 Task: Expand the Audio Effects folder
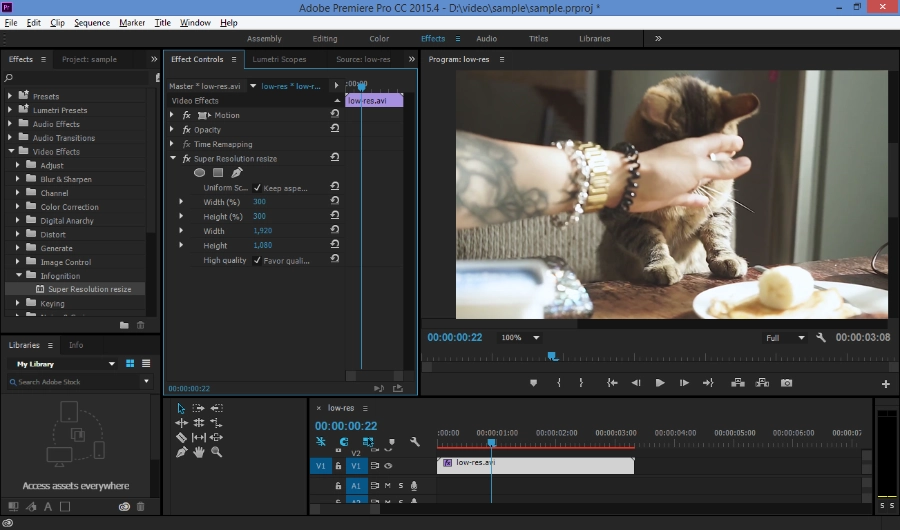click(10, 123)
